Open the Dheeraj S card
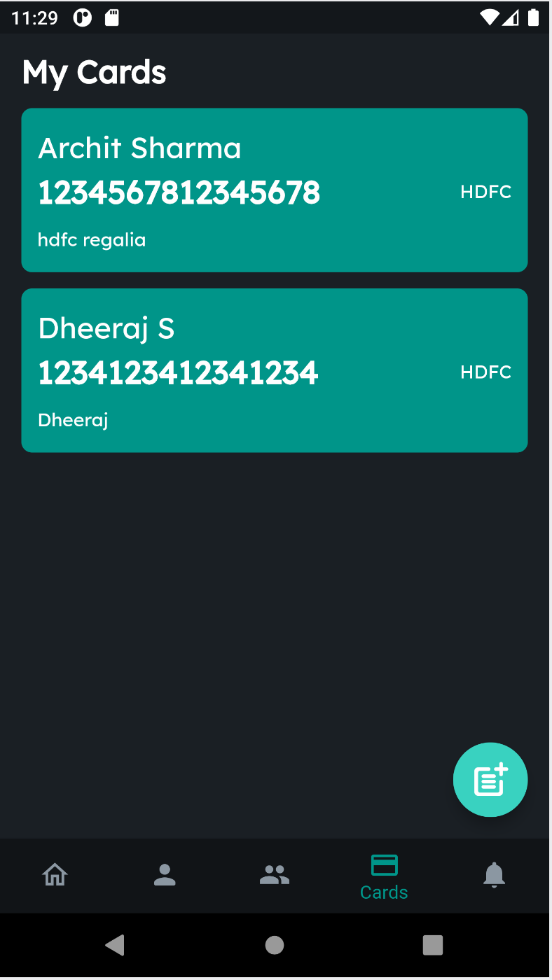Viewport: 552px width, 980px height. 275,370
